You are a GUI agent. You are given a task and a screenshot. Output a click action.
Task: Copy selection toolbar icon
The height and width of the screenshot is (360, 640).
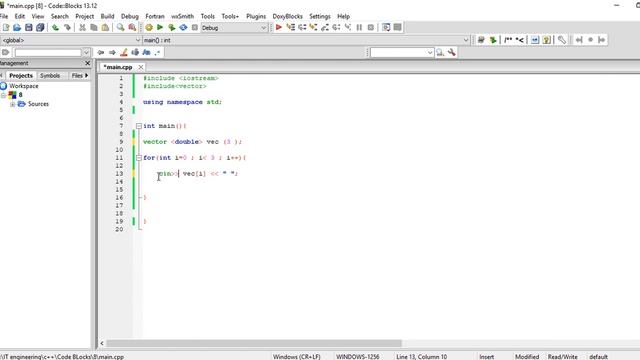[x=93, y=27]
